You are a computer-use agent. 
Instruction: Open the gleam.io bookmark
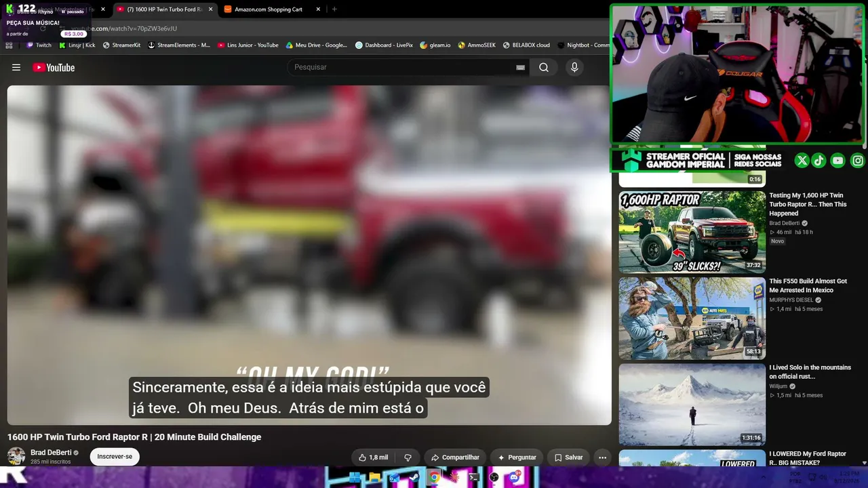(x=435, y=45)
